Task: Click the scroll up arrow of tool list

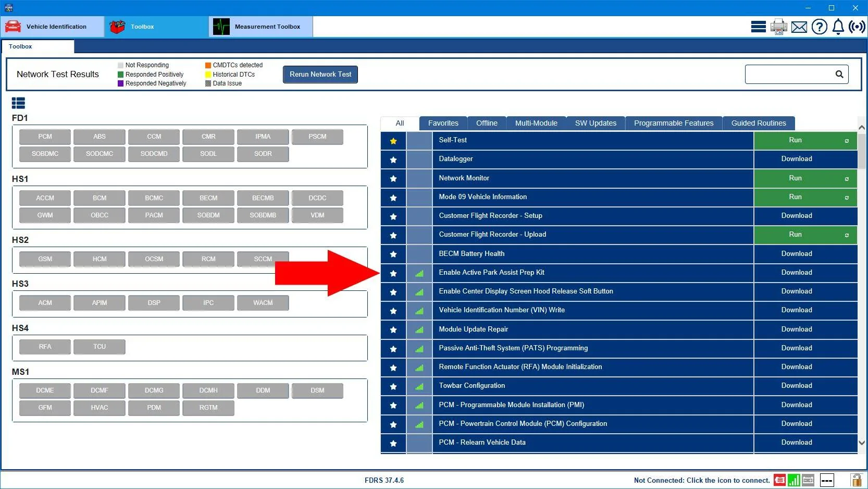Action: click(x=862, y=127)
